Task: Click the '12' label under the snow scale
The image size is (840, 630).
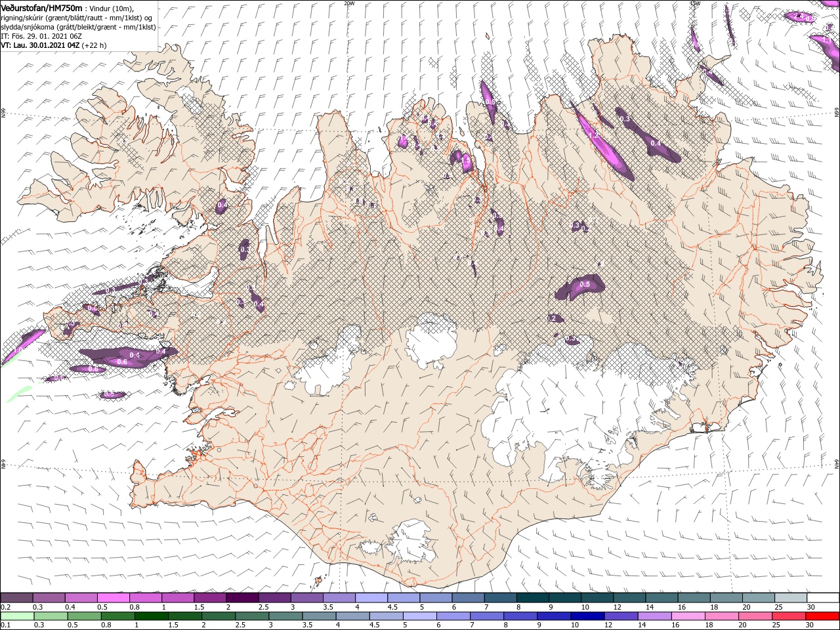Action: 617,607
